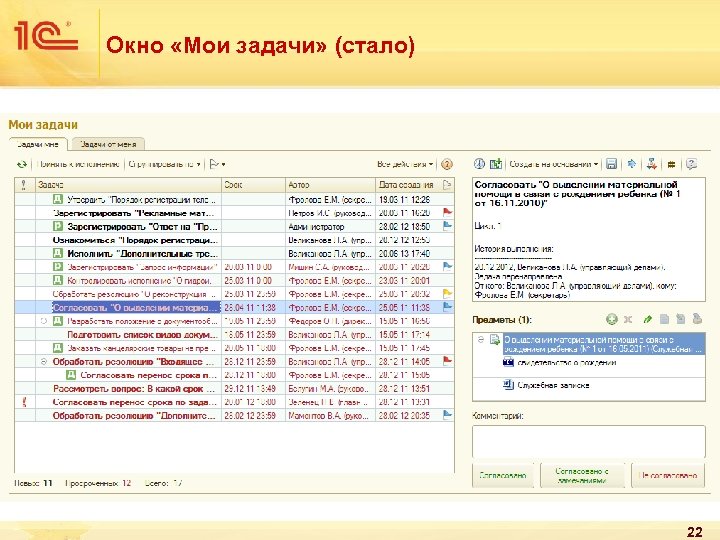
Task: Select Ознакомиться "Порядок регистрации" task row
Action: pos(234,240)
